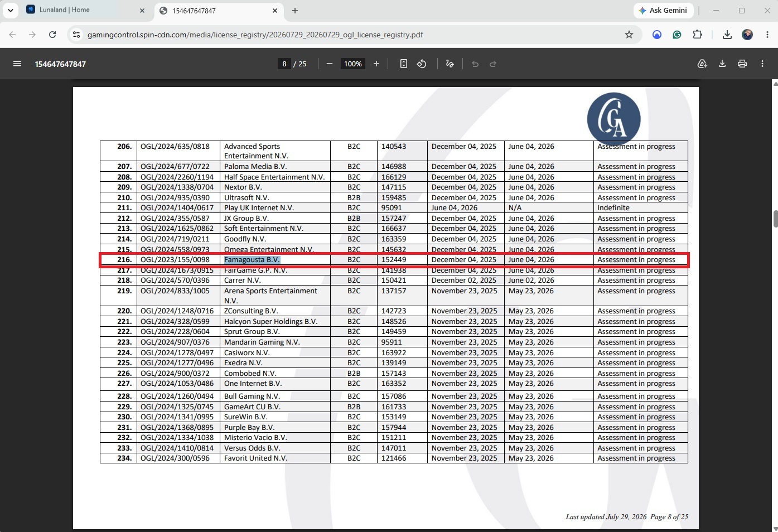Click the vertical scrollbar thumb
Image resolution: width=778 pixels, height=532 pixels.
[x=775, y=219]
